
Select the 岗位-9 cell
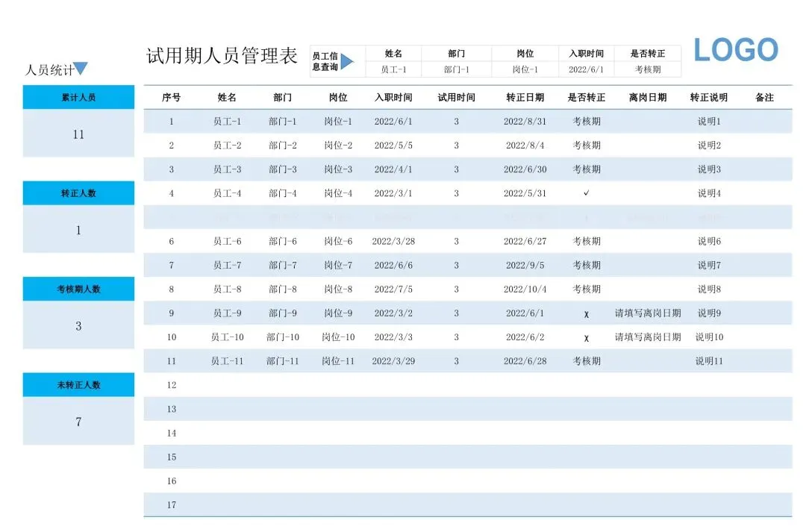click(x=338, y=313)
